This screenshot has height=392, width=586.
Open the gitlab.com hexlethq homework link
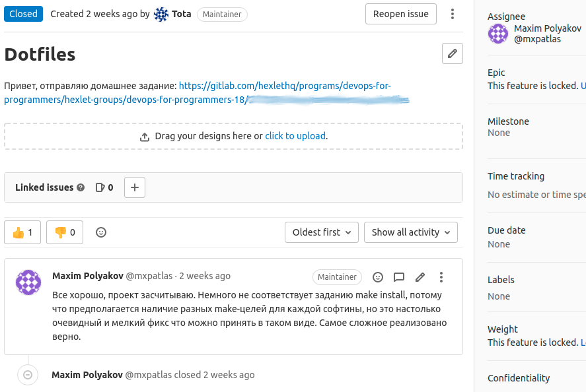click(x=284, y=86)
